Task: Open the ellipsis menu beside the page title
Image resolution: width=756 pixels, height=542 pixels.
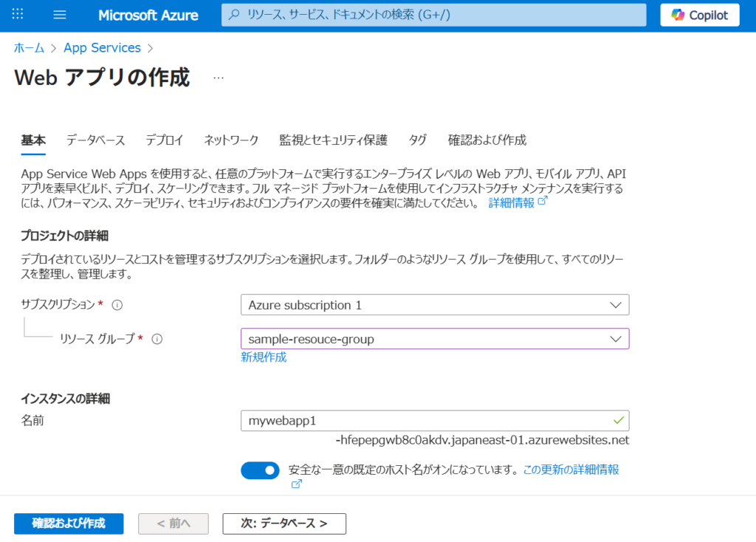Action: coord(219,78)
